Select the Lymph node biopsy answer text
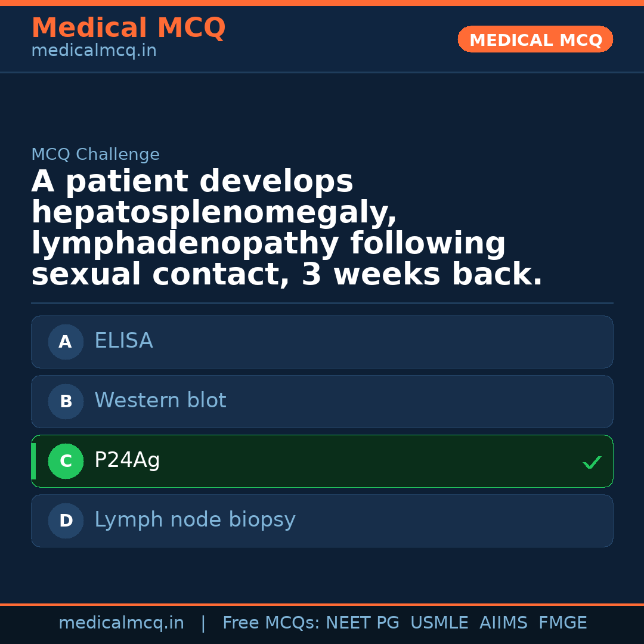Screen dimensions: 644x644 click(194, 520)
